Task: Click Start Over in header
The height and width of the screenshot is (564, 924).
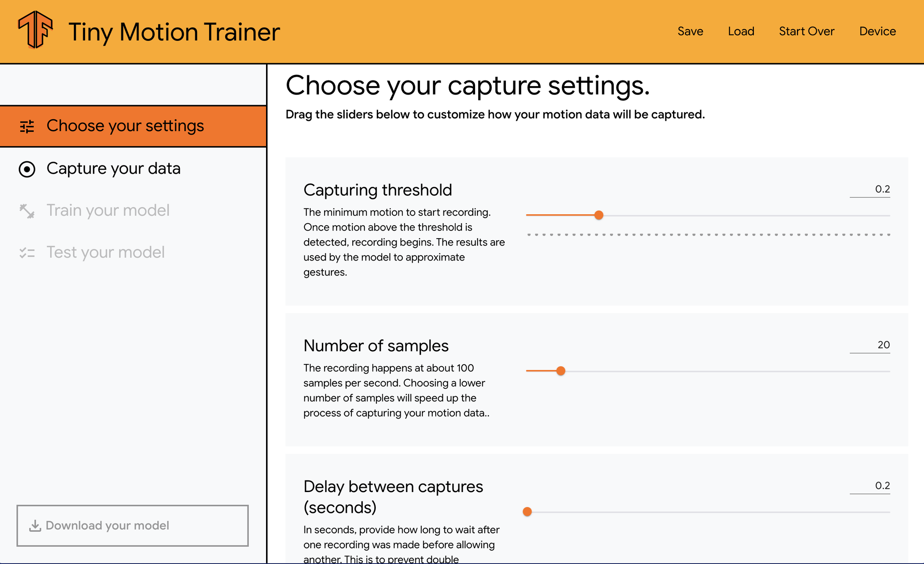Action: 807,31
